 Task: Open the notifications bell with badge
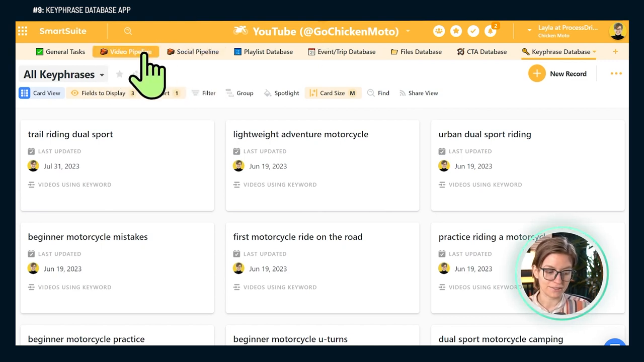(491, 31)
